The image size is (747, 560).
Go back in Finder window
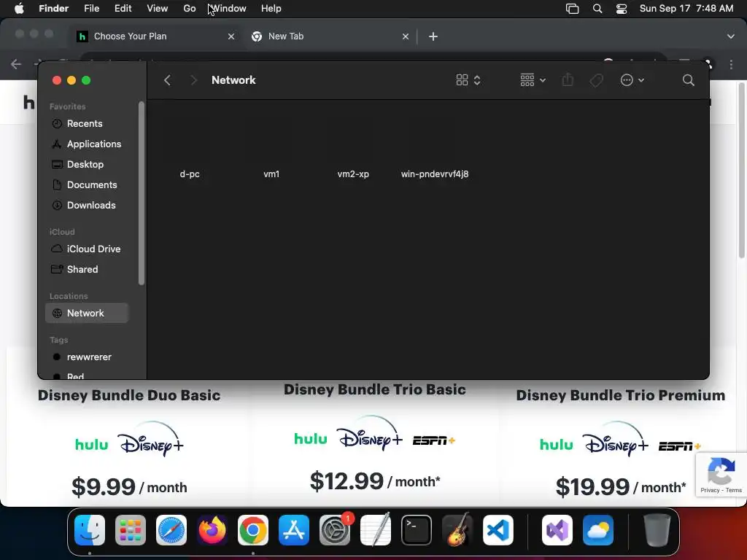(167, 80)
